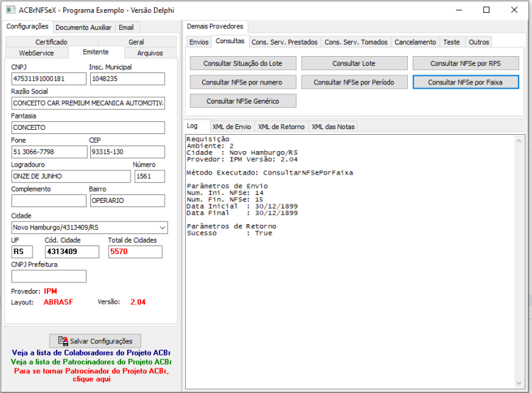Click Consultar NFSe por RPS button

click(x=465, y=63)
